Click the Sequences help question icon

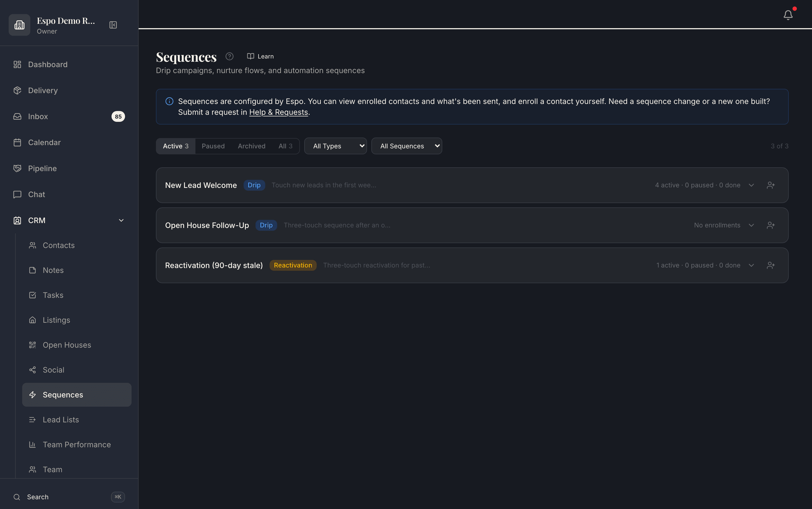(x=230, y=56)
